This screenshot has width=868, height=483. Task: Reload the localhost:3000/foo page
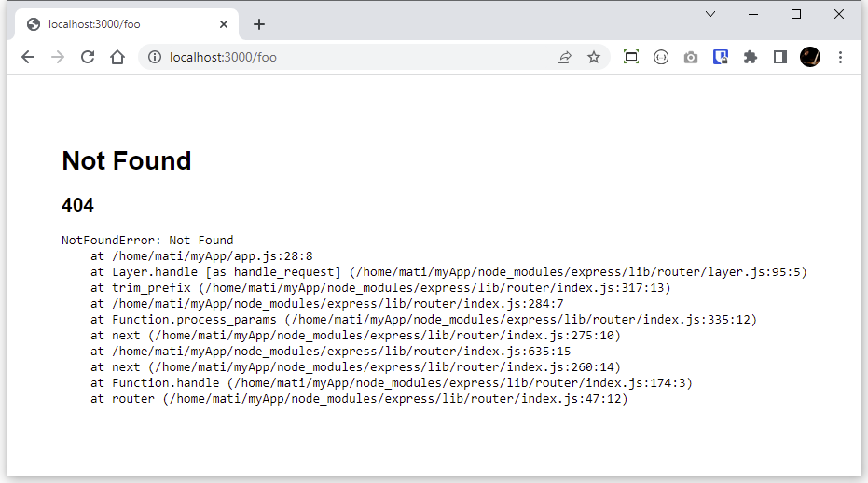[88, 57]
